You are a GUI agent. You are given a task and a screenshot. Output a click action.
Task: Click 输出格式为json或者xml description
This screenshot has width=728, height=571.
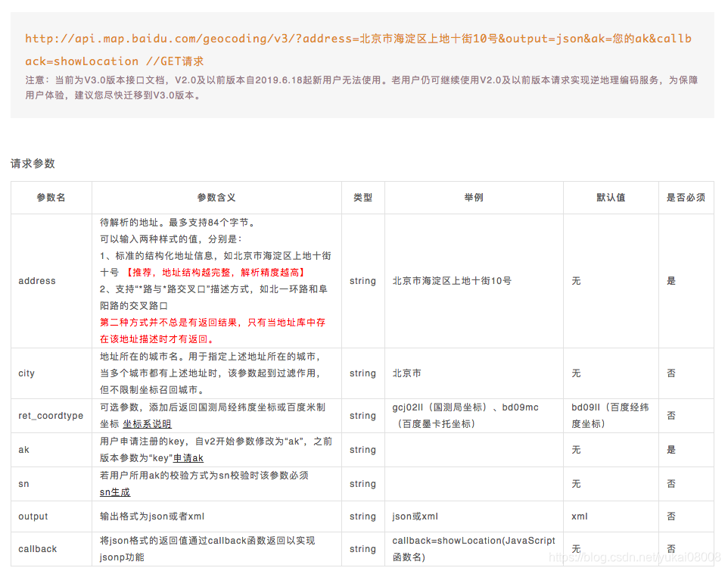click(152, 516)
